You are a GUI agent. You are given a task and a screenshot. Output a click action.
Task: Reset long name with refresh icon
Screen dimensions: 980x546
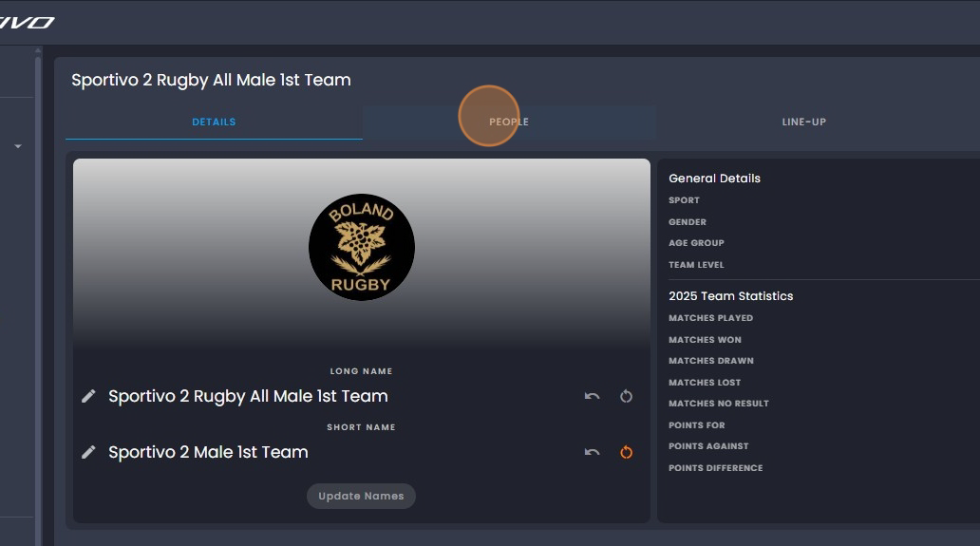tap(626, 396)
